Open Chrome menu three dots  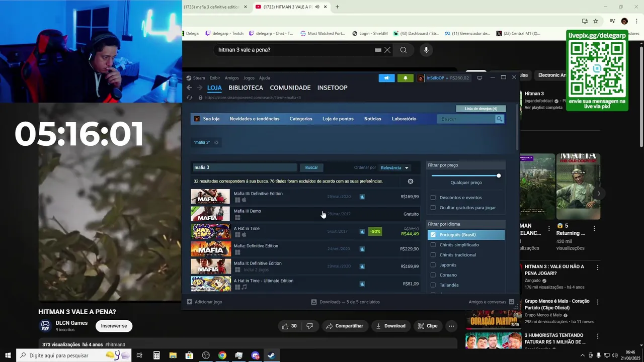pos(636,21)
